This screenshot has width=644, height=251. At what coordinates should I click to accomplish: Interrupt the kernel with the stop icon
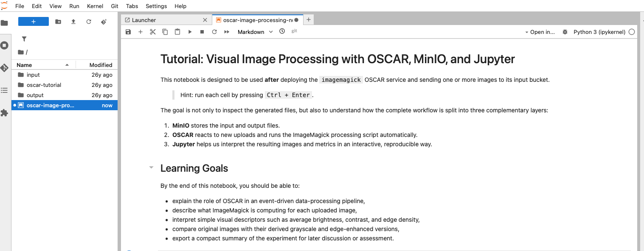[x=202, y=32]
